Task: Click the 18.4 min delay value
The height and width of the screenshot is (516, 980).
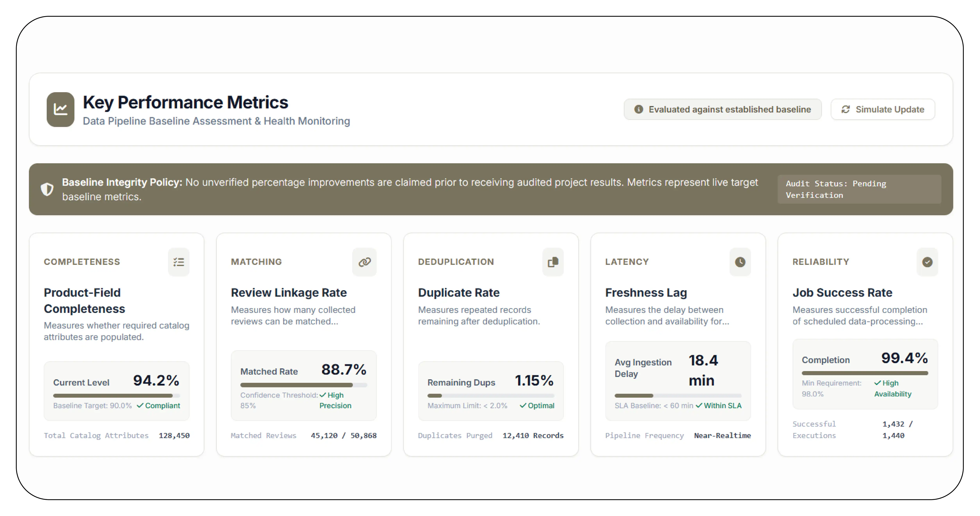Action: [703, 370]
